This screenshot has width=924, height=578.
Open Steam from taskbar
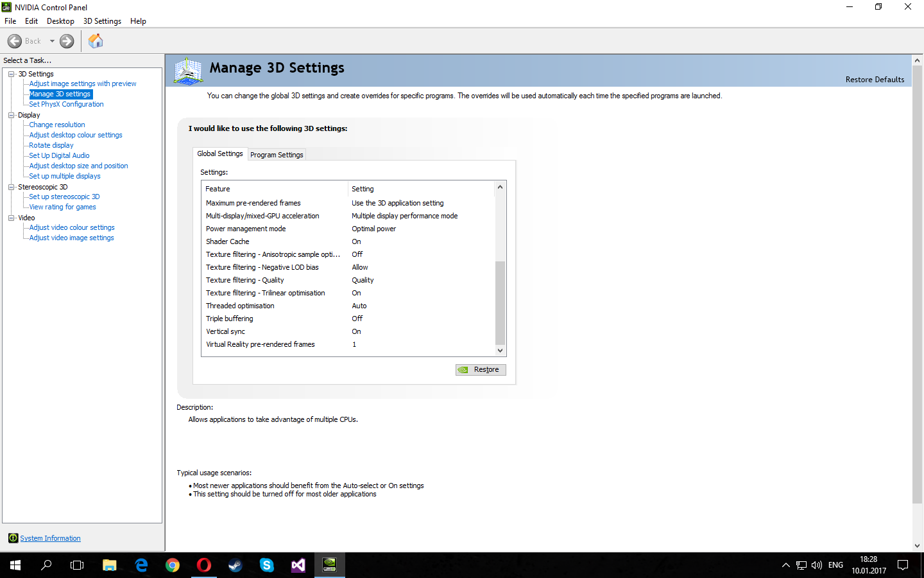[x=235, y=565]
